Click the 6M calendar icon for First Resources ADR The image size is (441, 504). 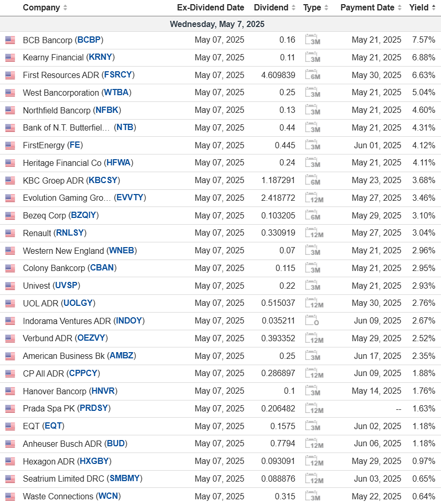(x=312, y=75)
